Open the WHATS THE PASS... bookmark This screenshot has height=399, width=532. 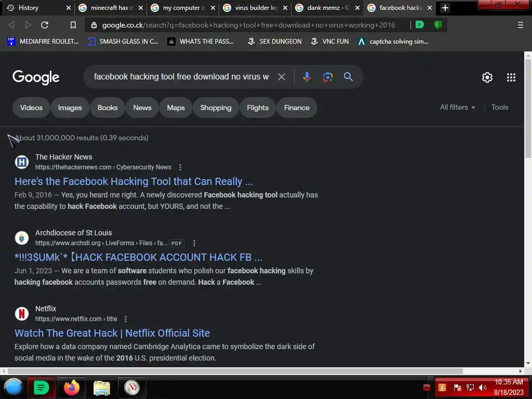point(201,42)
